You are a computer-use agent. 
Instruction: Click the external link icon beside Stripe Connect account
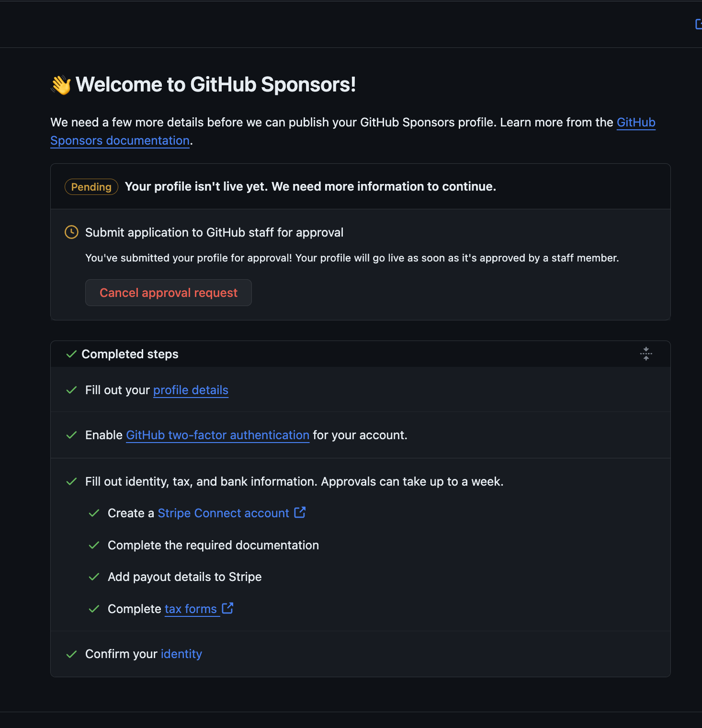pos(300,512)
